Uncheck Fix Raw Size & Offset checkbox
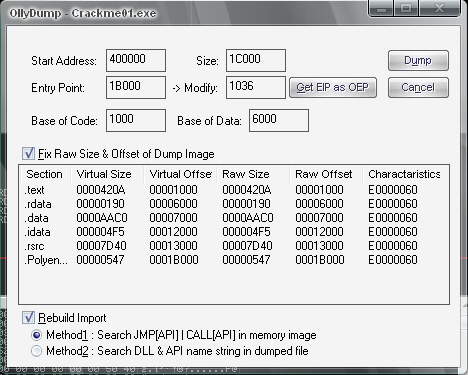Image resolution: width=468 pixels, height=375 pixels. click(x=28, y=154)
